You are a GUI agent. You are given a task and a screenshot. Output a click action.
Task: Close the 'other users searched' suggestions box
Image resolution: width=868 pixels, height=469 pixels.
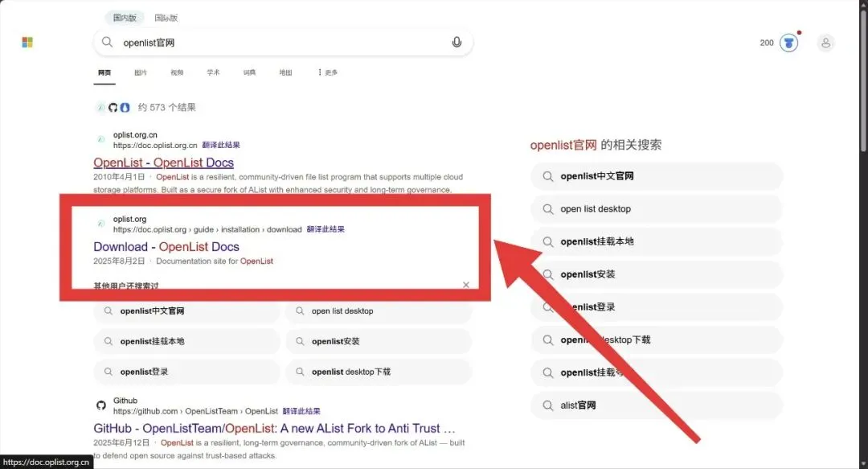pyautogui.click(x=465, y=285)
